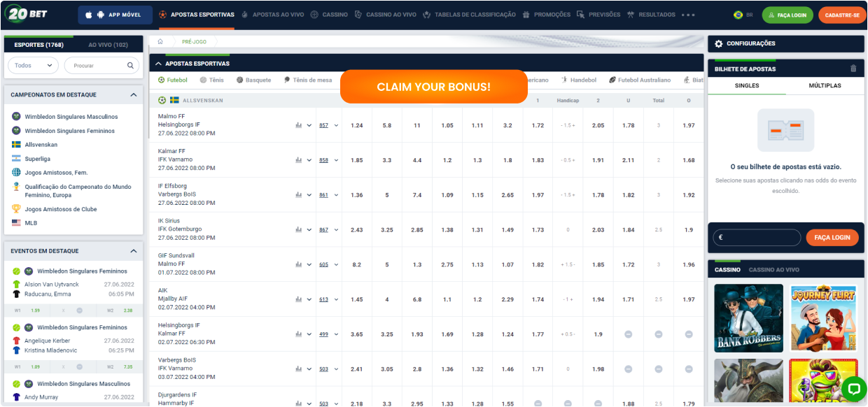
Task: Open the Todos sports dropdown
Action: (32, 65)
